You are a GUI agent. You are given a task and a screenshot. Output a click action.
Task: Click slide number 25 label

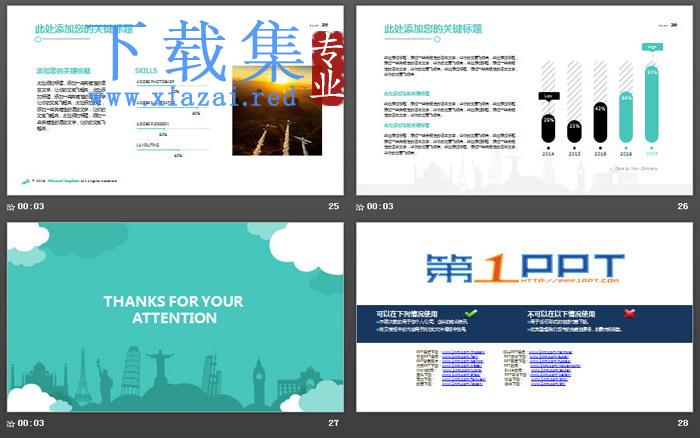pyautogui.click(x=333, y=206)
